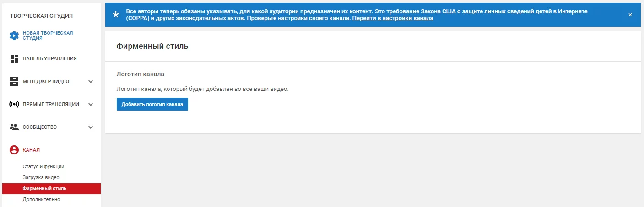Click the Панель управления dashboard icon
The width and height of the screenshot is (644, 207).
click(14, 58)
